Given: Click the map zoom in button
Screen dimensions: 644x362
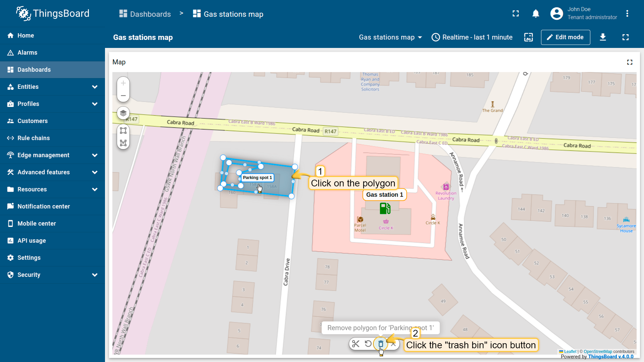Looking at the screenshot, I should click(123, 83).
